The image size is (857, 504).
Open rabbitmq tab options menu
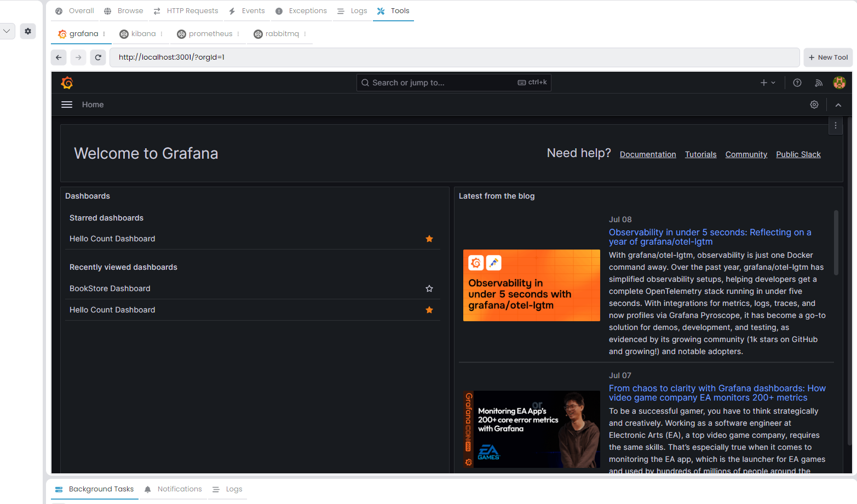click(305, 34)
